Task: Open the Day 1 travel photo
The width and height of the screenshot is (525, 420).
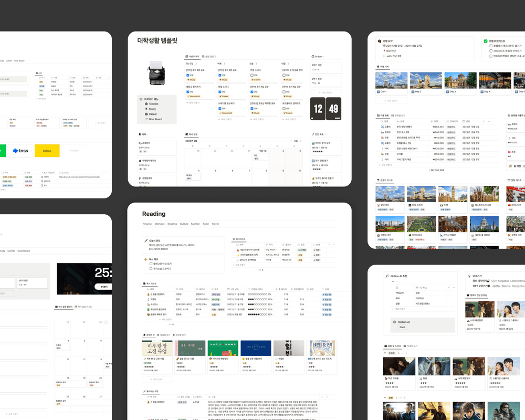Action: click(x=391, y=80)
